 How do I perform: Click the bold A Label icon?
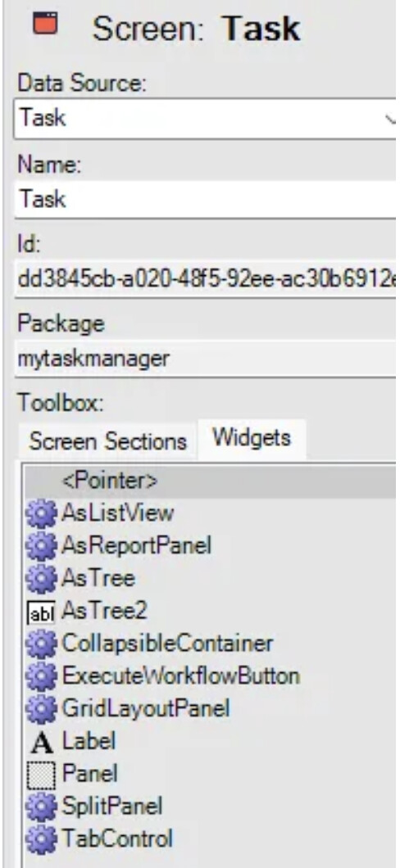(42, 743)
